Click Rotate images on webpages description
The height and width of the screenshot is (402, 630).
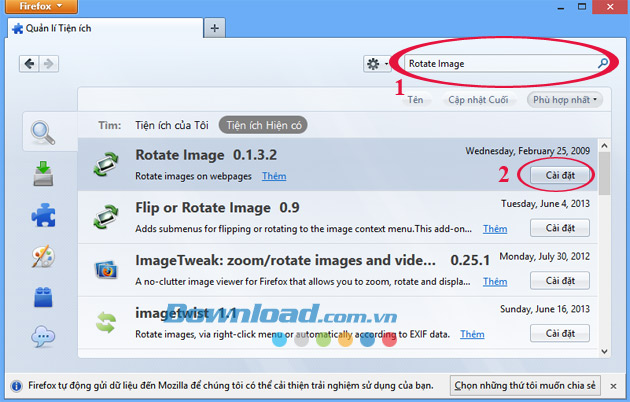[x=193, y=176]
